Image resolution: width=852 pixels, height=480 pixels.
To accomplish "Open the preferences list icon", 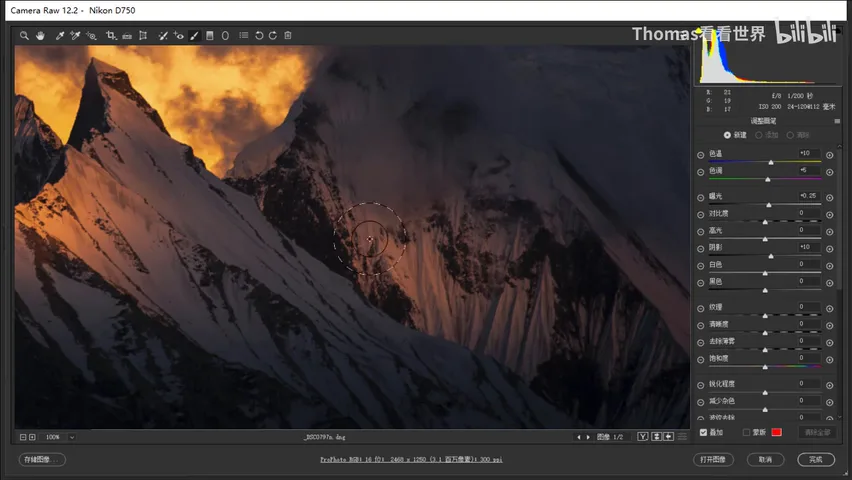I will pos(243,35).
